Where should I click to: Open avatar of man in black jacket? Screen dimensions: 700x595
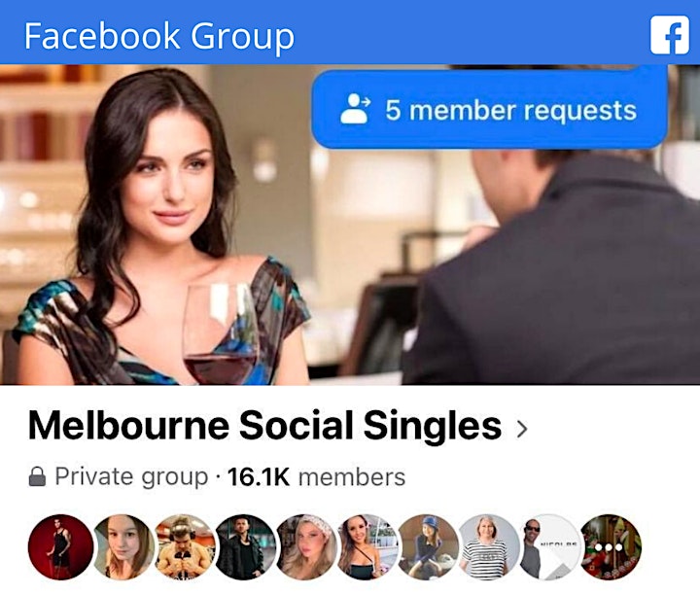point(246,546)
